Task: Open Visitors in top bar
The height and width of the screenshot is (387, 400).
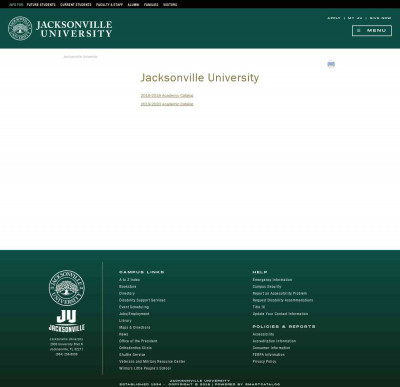Action: pos(170,5)
